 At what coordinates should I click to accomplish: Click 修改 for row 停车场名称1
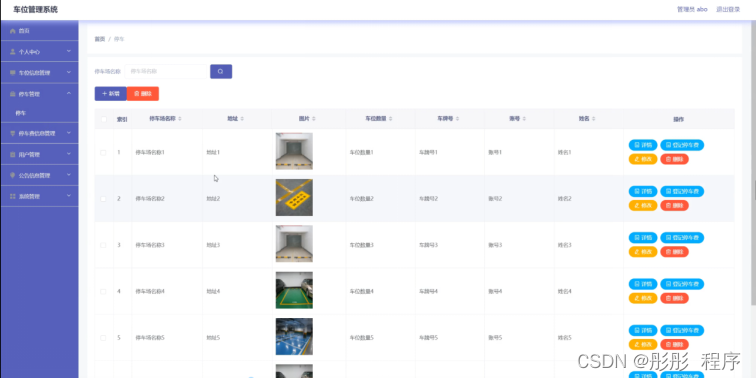tap(643, 159)
